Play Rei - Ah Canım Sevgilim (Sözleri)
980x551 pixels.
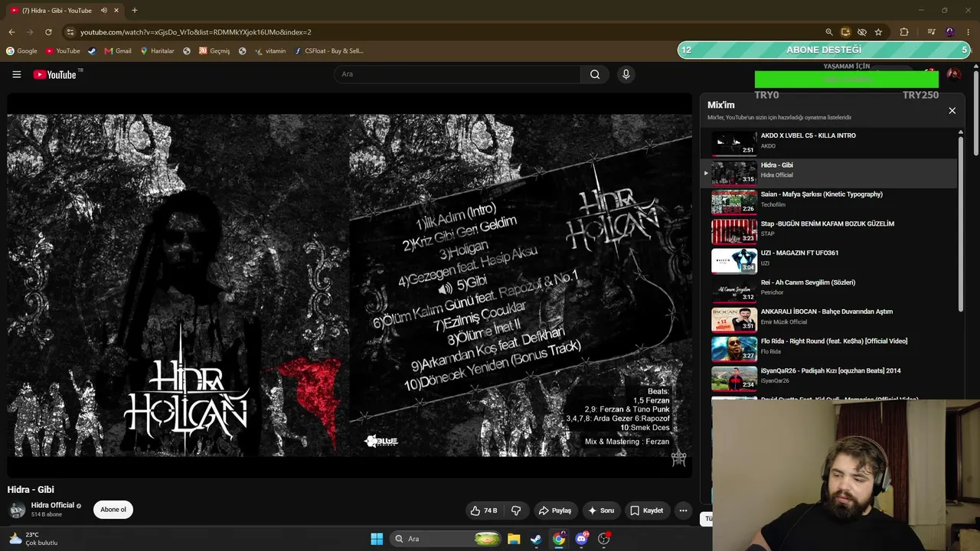(830, 290)
